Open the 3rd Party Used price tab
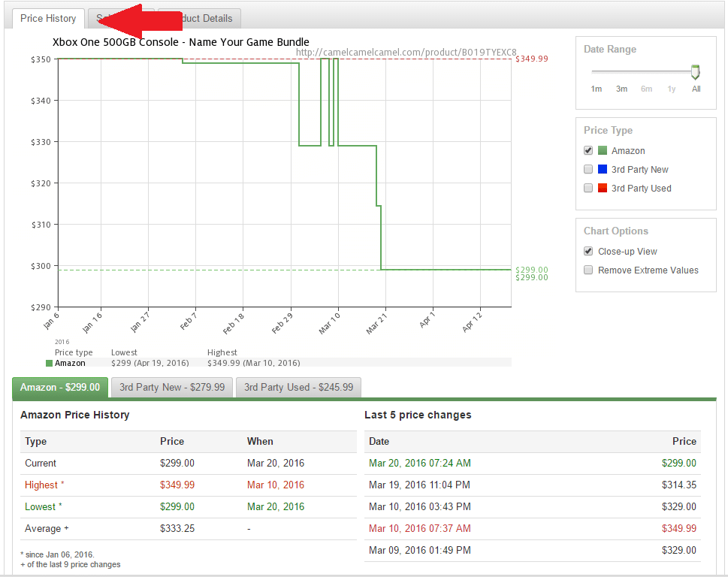Screen dimensions: 728x577 [x=298, y=388]
